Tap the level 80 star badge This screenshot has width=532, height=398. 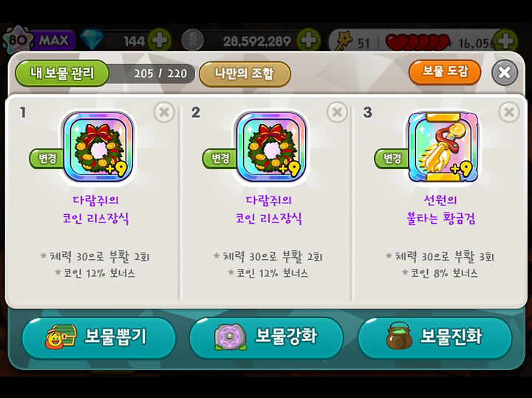(18, 40)
